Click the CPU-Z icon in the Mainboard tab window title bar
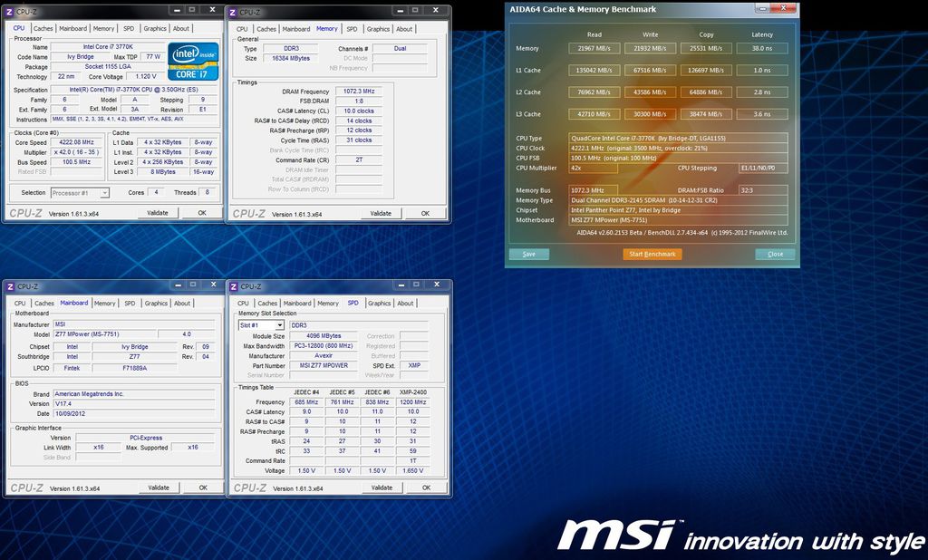This screenshot has height=560, width=928. (x=10, y=286)
